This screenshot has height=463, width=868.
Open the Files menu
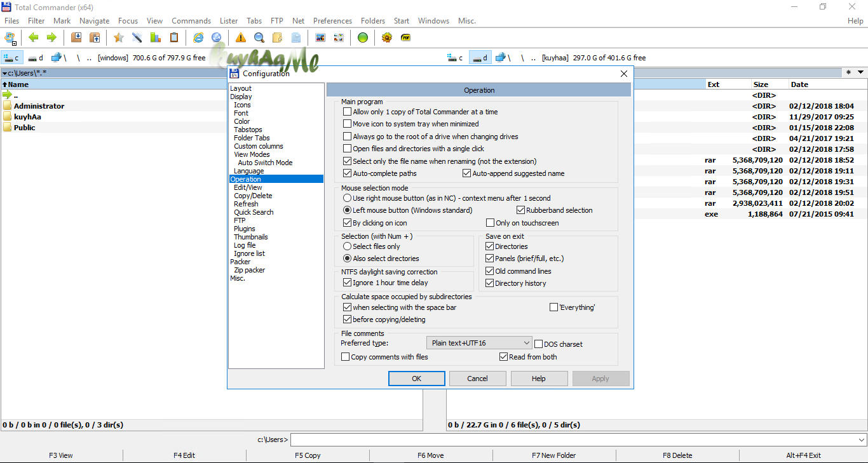coord(11,21)
